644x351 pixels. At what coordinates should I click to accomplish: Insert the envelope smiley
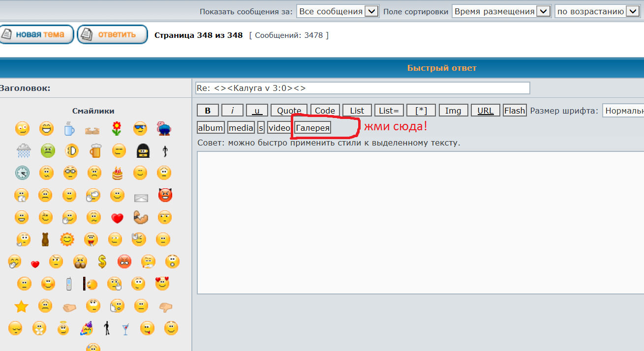pyautogui.click(x=141, y=198)
